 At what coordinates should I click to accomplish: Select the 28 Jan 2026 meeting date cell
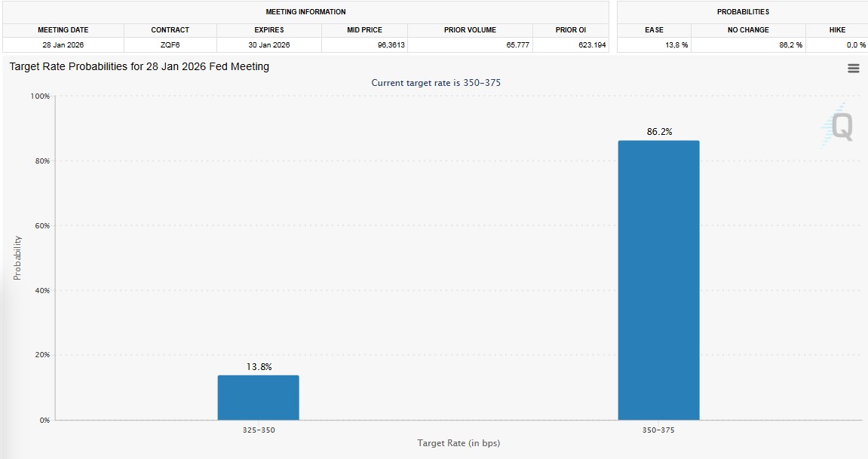(63, 45)
